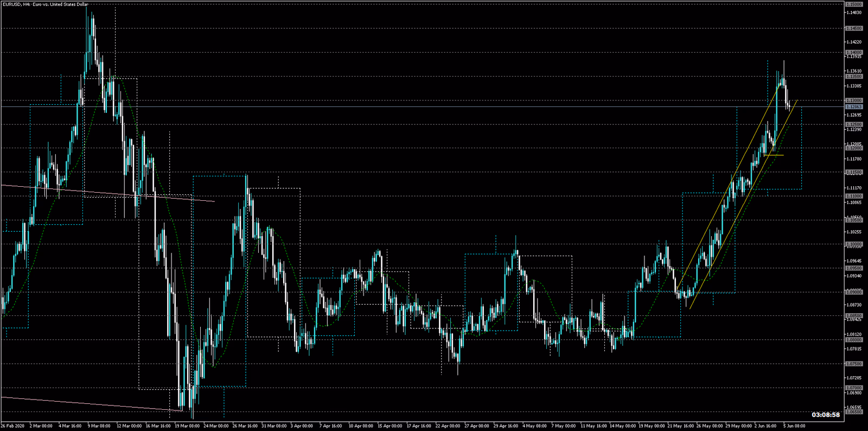Click the 1.13500 price level label
Screen dimensions: 868x431
coord(854,77)
